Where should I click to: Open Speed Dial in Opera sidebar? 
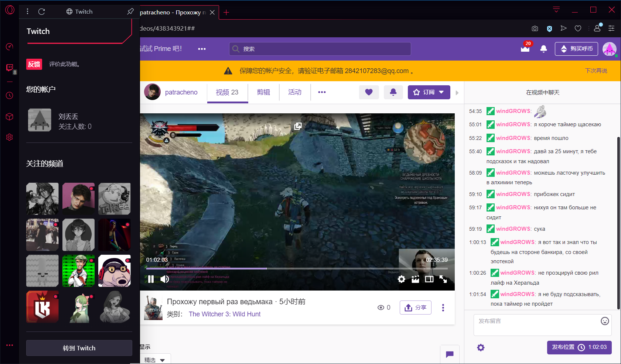pos(10,47)
